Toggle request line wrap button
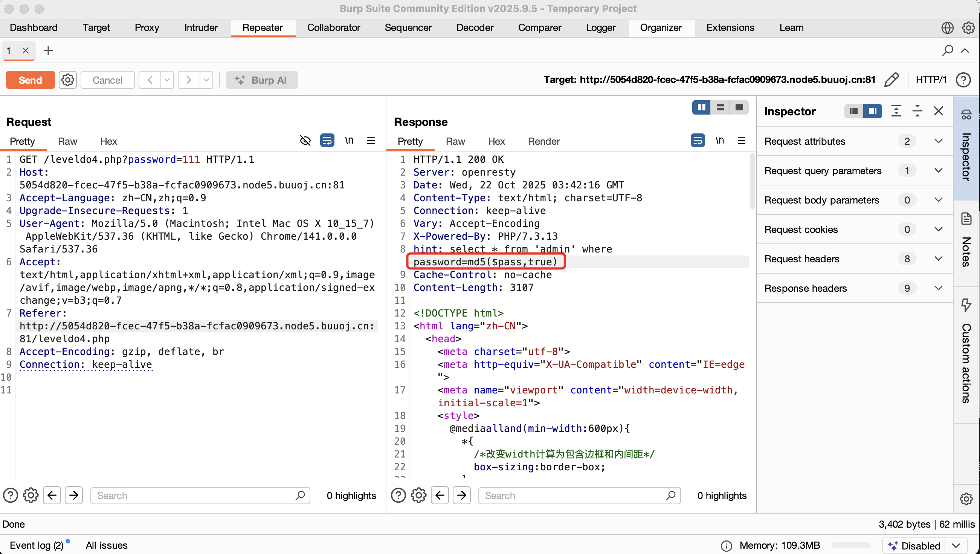The height and width of the screenshot is (554, 980). click(327, 141)
